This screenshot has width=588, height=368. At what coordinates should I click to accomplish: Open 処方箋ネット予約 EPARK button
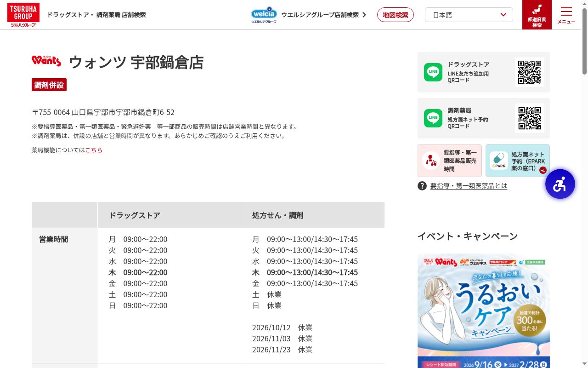[518, 161]
